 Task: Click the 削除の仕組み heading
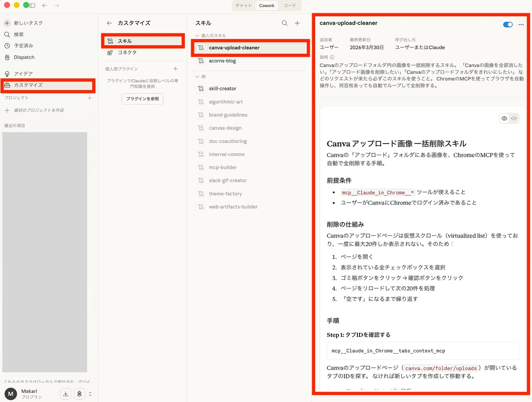coord(345,224)
